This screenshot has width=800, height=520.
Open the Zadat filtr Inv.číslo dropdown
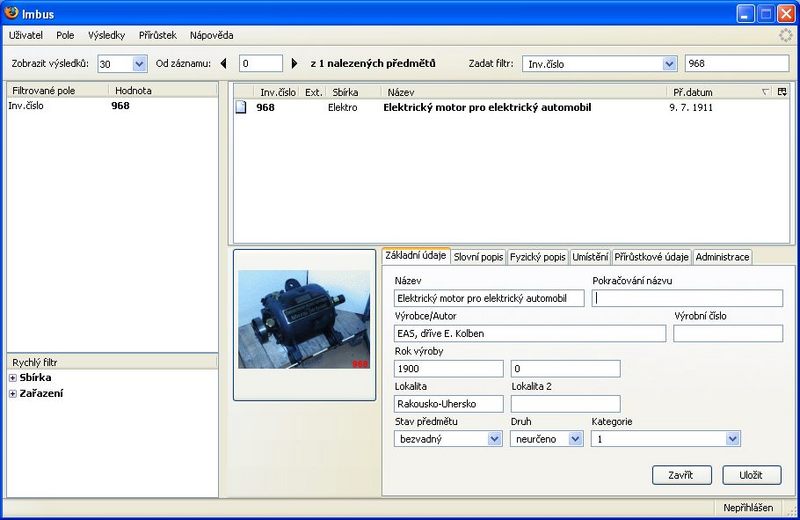tap(669, 64)
